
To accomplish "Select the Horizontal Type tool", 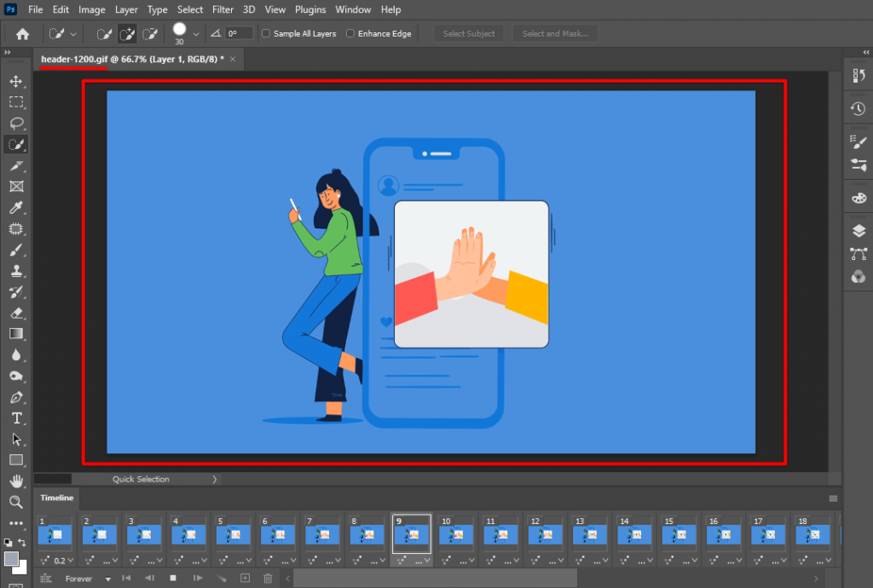I will coord(15,418).
